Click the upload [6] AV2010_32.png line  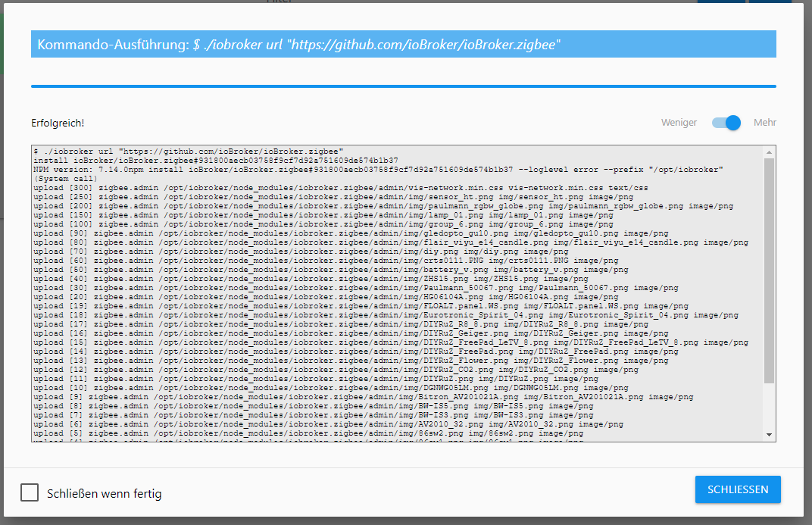coord(328,423)
